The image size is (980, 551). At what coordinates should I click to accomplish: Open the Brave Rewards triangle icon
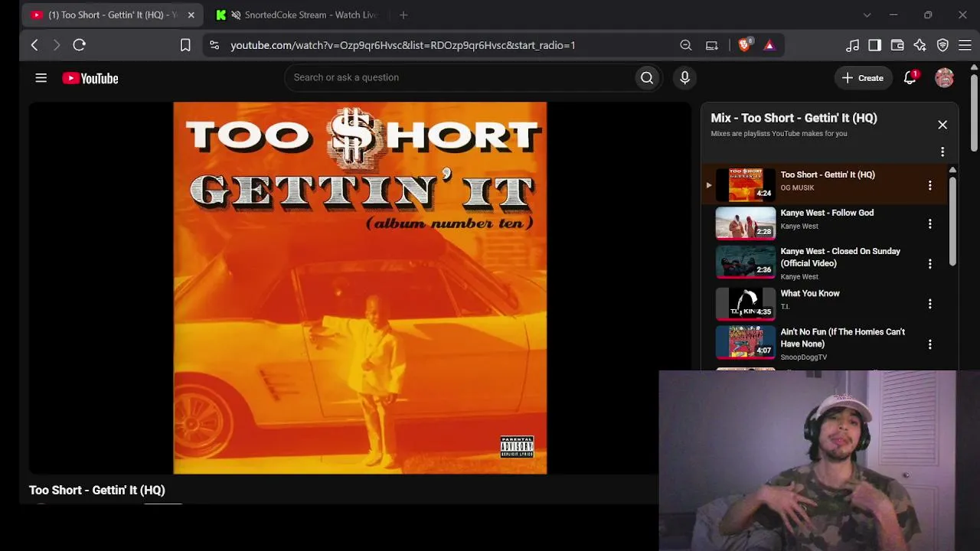point(769,45)
